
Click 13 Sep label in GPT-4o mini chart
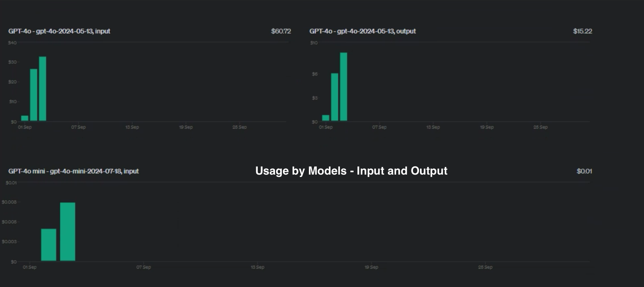tap(257, 267)
